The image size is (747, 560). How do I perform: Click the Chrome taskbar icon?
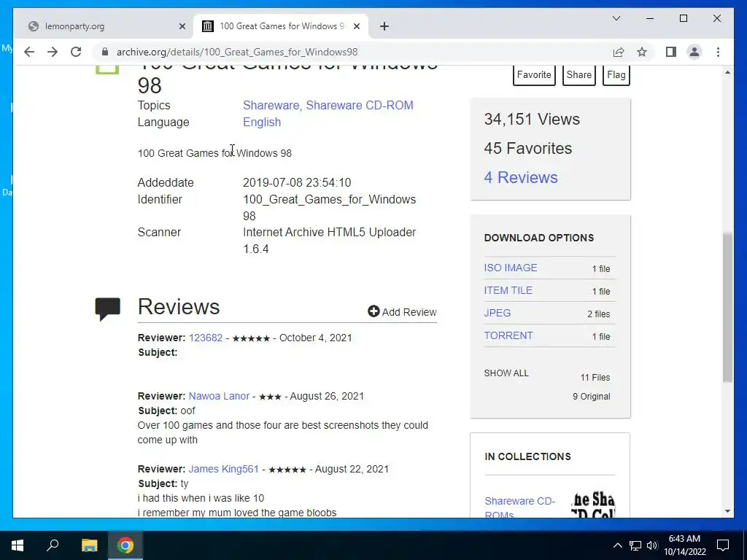pos(125,545)
